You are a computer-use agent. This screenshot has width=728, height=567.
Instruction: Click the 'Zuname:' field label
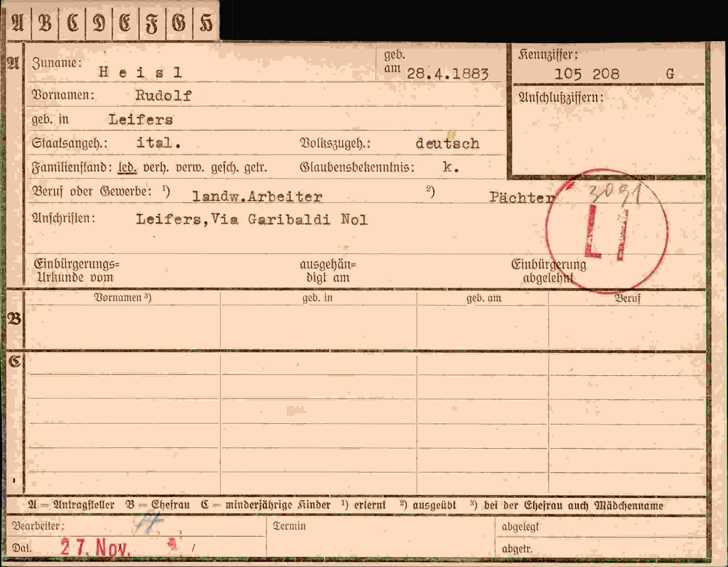pyautogui.click(x=57, y=63)
